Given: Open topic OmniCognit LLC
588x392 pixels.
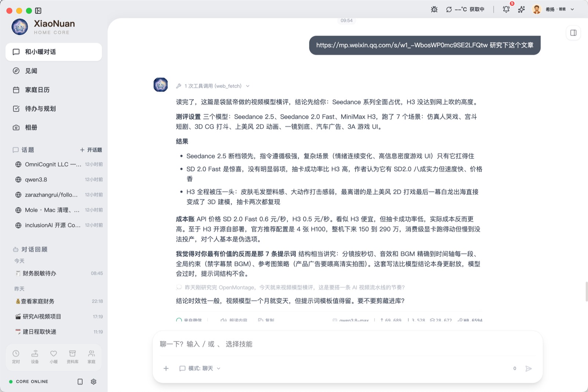Looking at the screenshot, I should [x=58, y=164].
